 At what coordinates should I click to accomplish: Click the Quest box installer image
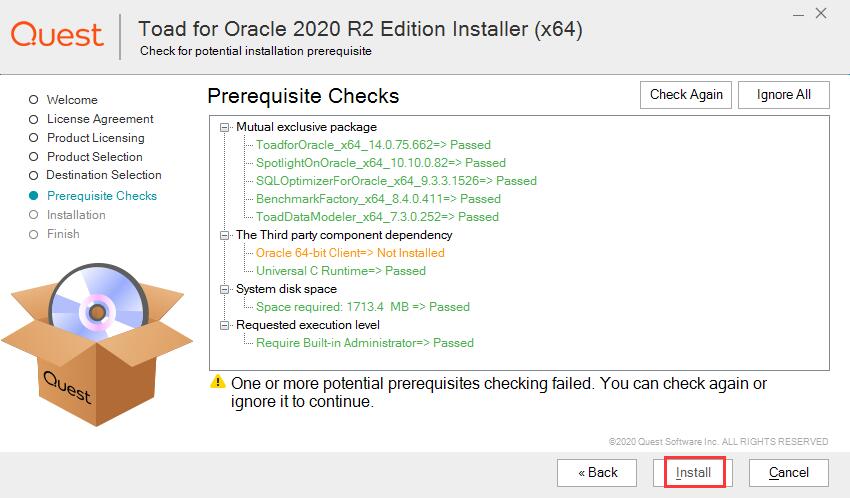[x=96, y=341]
